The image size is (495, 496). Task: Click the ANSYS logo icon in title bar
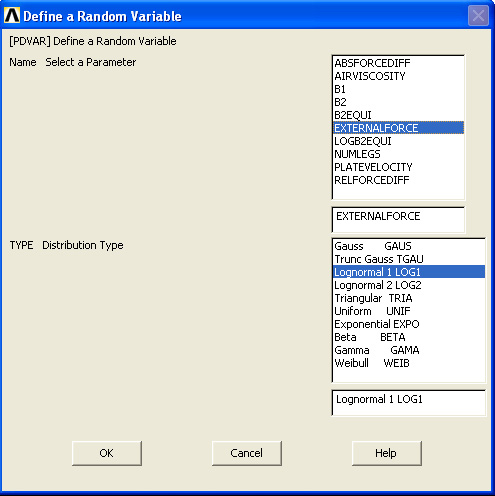[12, 15]
